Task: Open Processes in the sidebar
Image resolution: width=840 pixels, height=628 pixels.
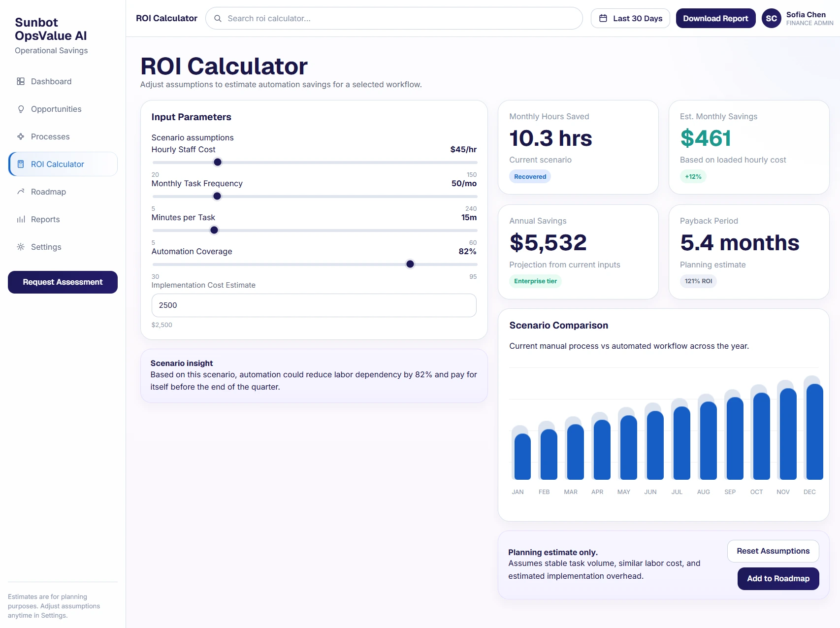Action: 63,136
